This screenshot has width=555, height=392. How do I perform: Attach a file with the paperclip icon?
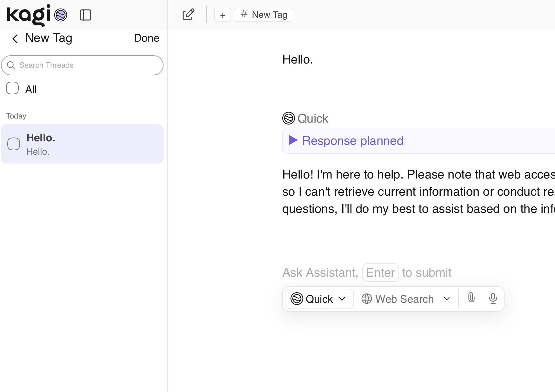click(x=471, y=298)
